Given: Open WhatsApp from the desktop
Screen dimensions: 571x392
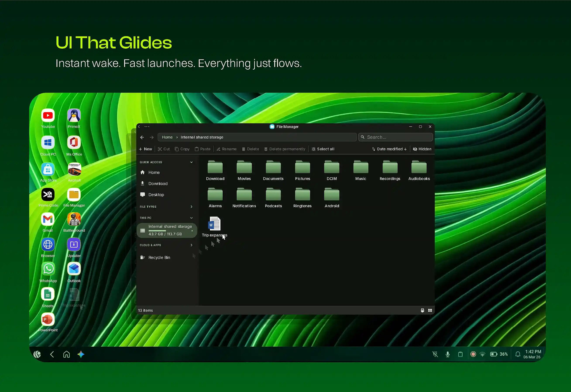Looking at the screenshot, I should pos(48,269).
